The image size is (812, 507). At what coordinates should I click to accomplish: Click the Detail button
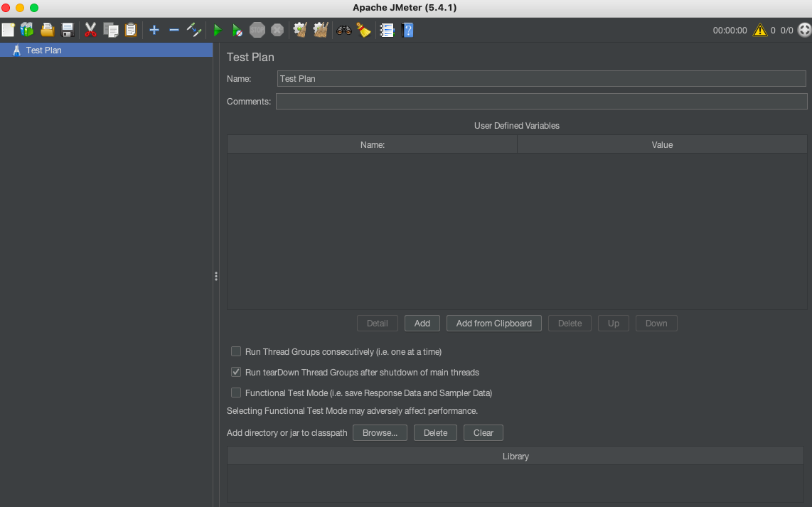[378, 323]
